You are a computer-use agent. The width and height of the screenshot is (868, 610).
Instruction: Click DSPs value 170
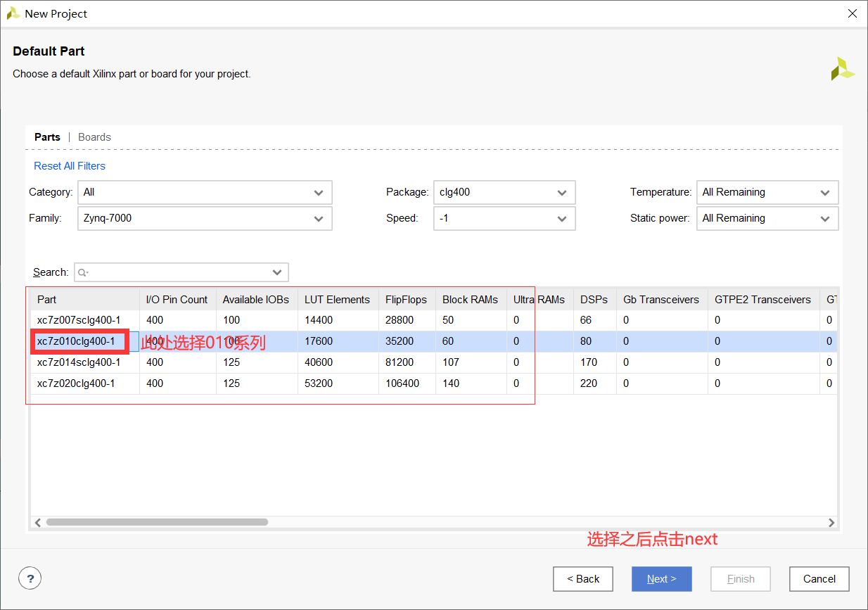[589, 362]
